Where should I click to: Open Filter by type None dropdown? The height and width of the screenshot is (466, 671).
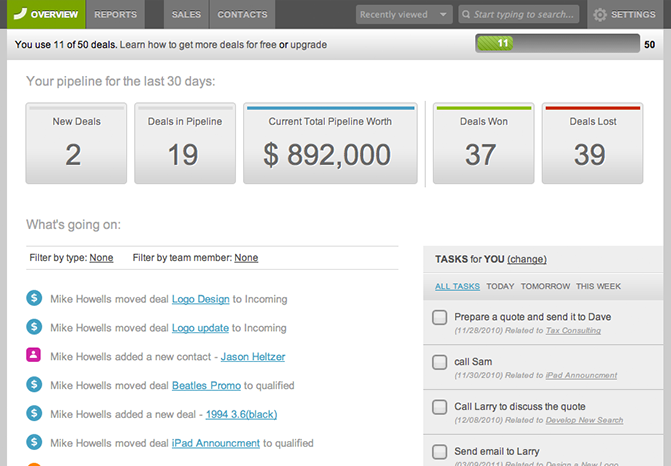[101, 258]
